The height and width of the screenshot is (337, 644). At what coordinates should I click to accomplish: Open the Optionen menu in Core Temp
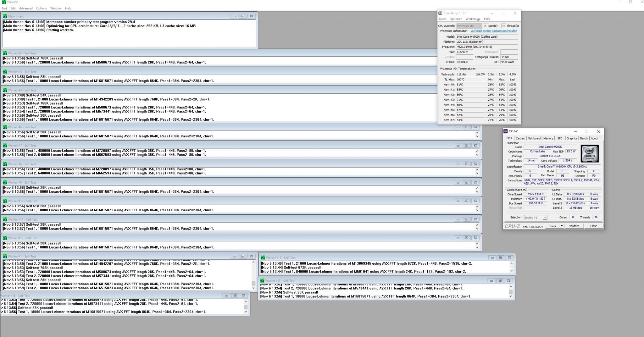(456, 19)
